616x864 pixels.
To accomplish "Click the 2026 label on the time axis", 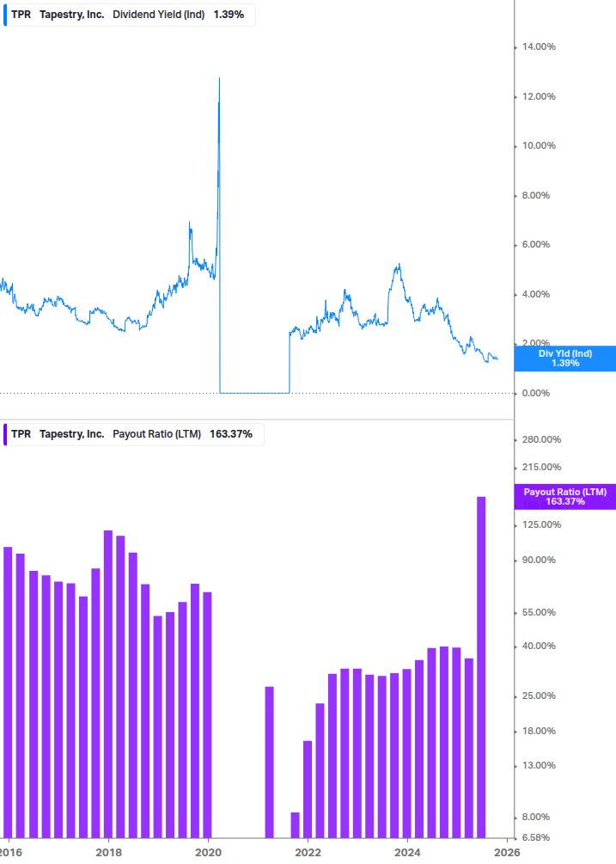I will [507, 852].
